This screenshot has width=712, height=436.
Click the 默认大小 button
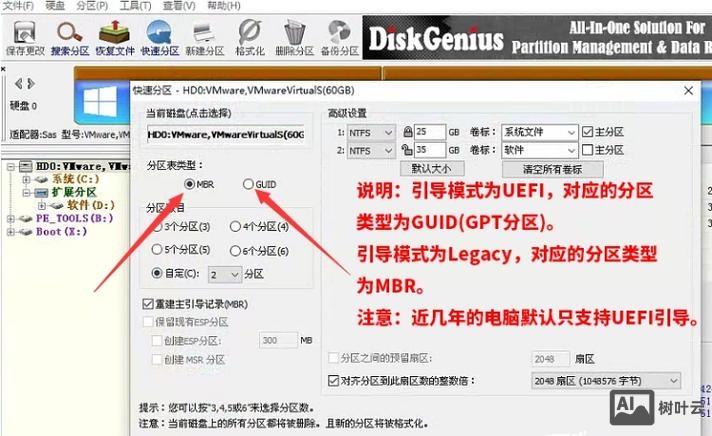pyautogui.click(x=432, y=169)
